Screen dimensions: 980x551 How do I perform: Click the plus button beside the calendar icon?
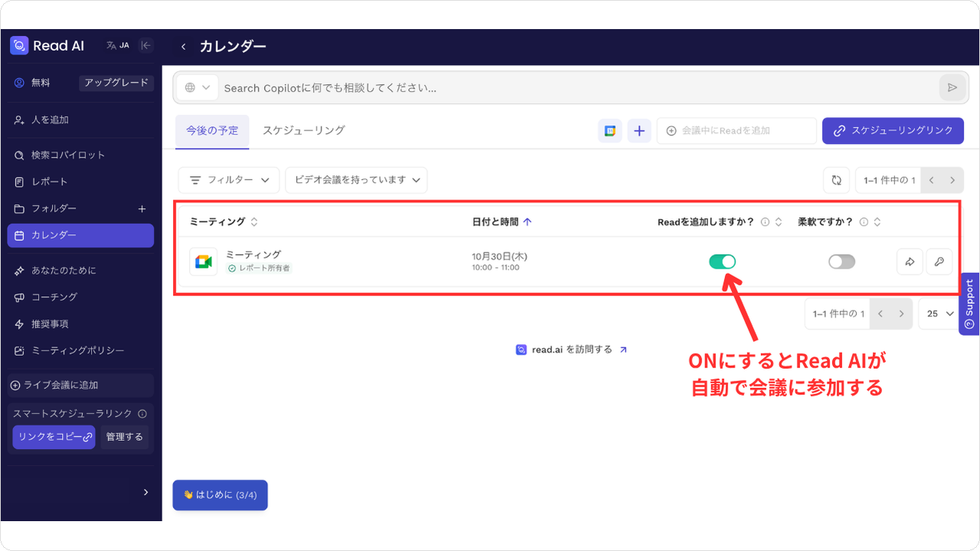point(639,131)
